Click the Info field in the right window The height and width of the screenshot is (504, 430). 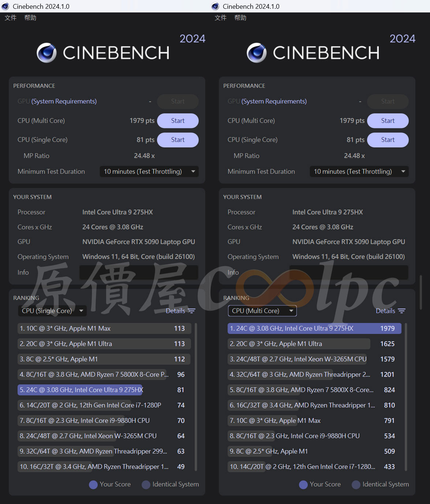349,272
